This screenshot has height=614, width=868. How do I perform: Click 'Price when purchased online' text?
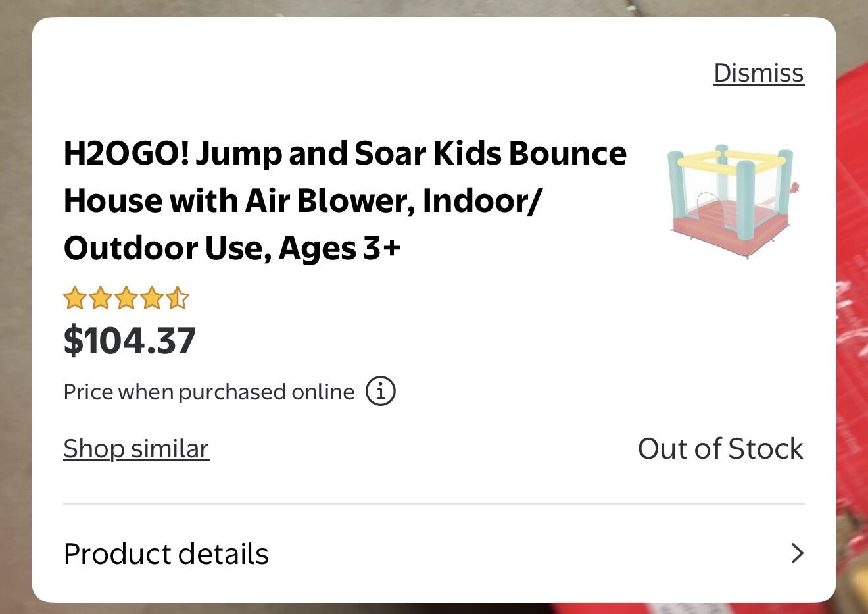pyautogui.click(x=208, y=391)
